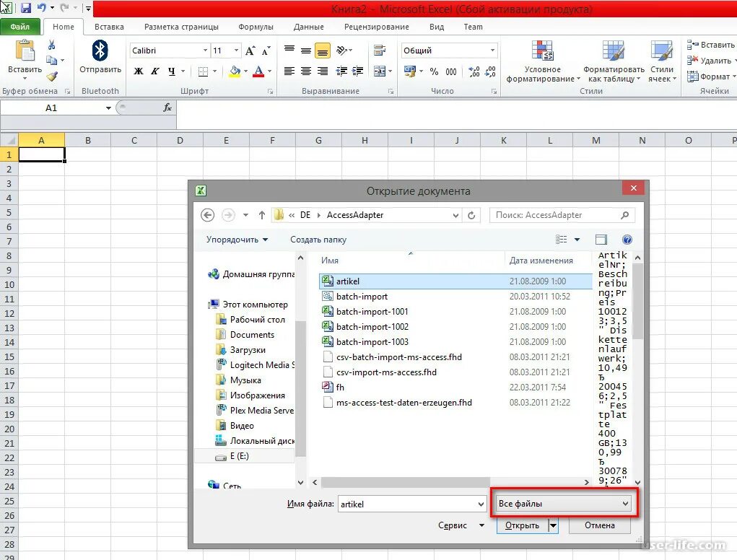Switch to the Данные tab

pyautogui.click(x=309, y=27)
